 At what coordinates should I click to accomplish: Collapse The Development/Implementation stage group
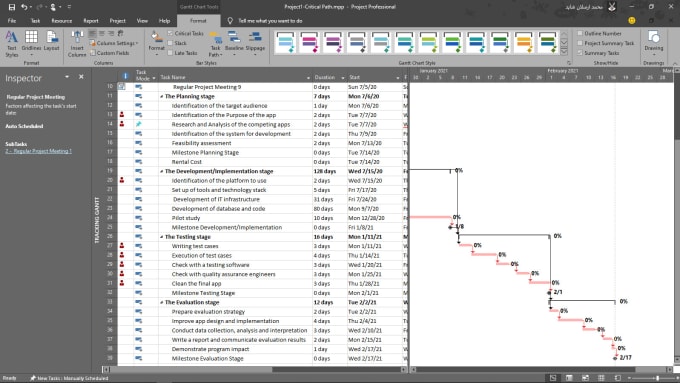[162, 171]
